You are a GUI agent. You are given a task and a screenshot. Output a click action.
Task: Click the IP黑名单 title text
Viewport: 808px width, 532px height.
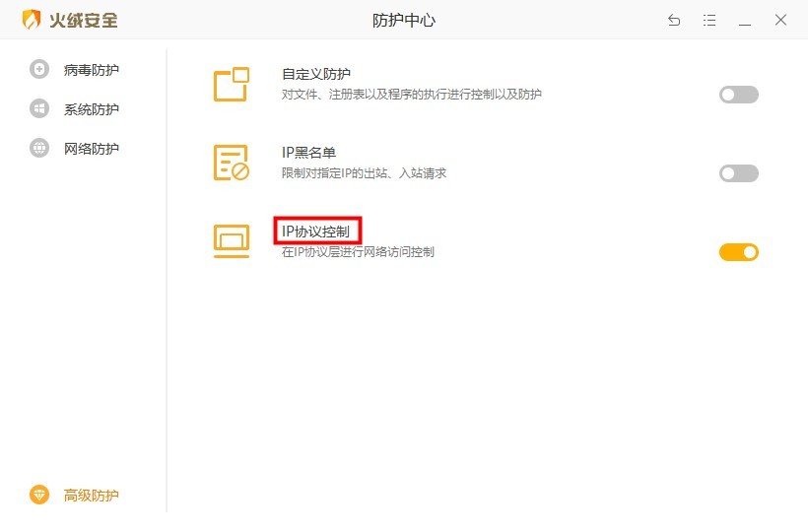(308, 153)
